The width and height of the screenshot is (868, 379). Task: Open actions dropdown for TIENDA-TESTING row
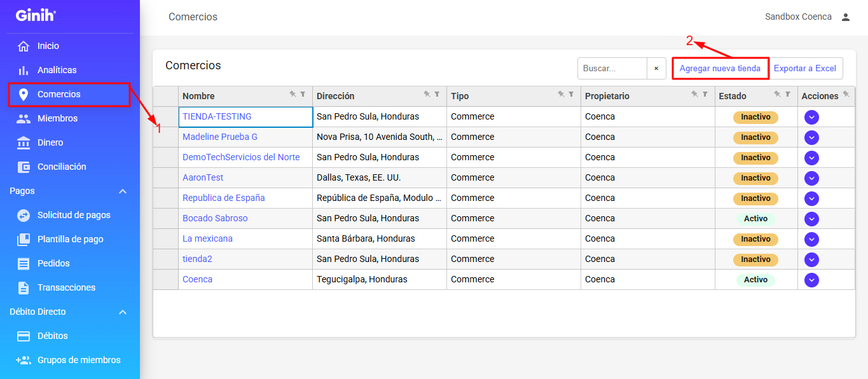[x=811, y=117]
